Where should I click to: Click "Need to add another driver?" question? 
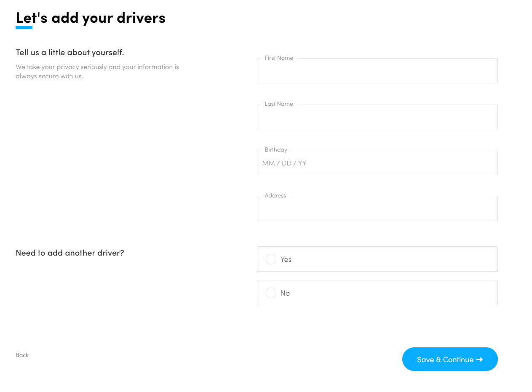70,253
